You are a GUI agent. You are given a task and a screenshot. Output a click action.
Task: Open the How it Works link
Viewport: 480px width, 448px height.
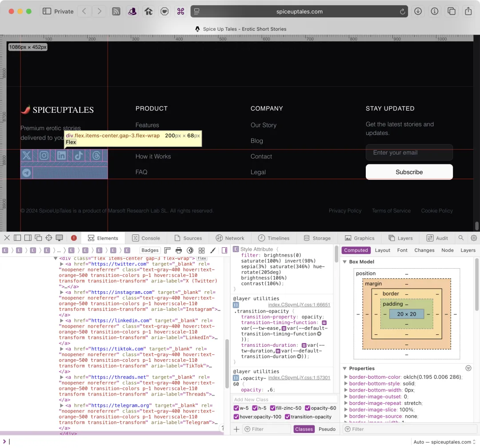(x=153, y=156)
